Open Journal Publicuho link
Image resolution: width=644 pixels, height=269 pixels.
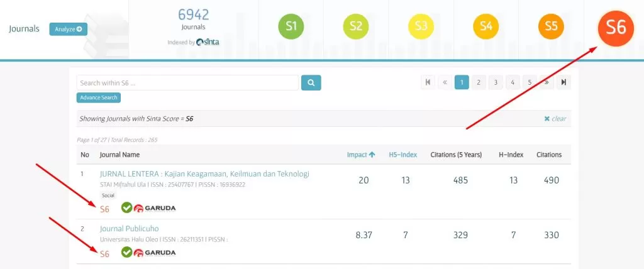tap(130, 228)
